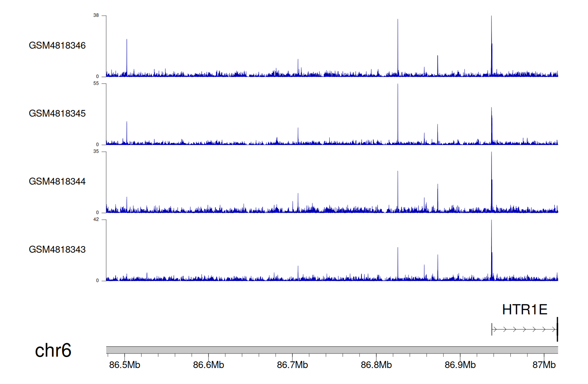Select the GSM4818345 track label
This screenshot has width=588, height=384.
[57, 114]
